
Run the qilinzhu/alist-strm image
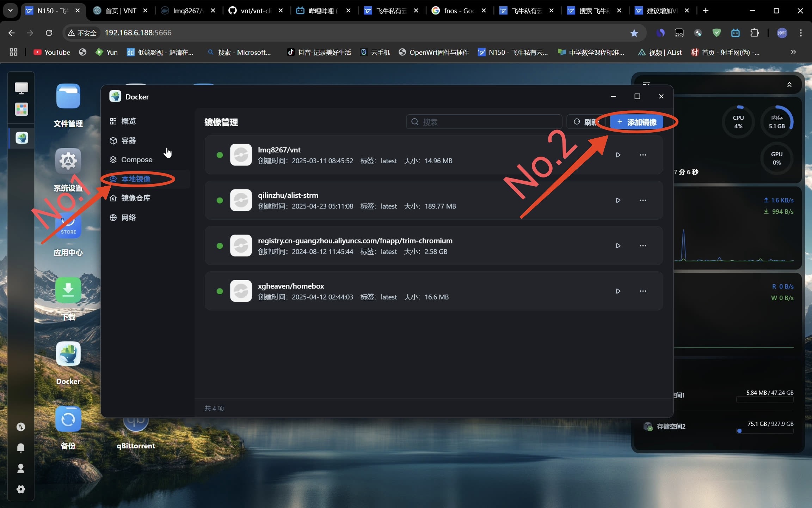tap(618, 200)
